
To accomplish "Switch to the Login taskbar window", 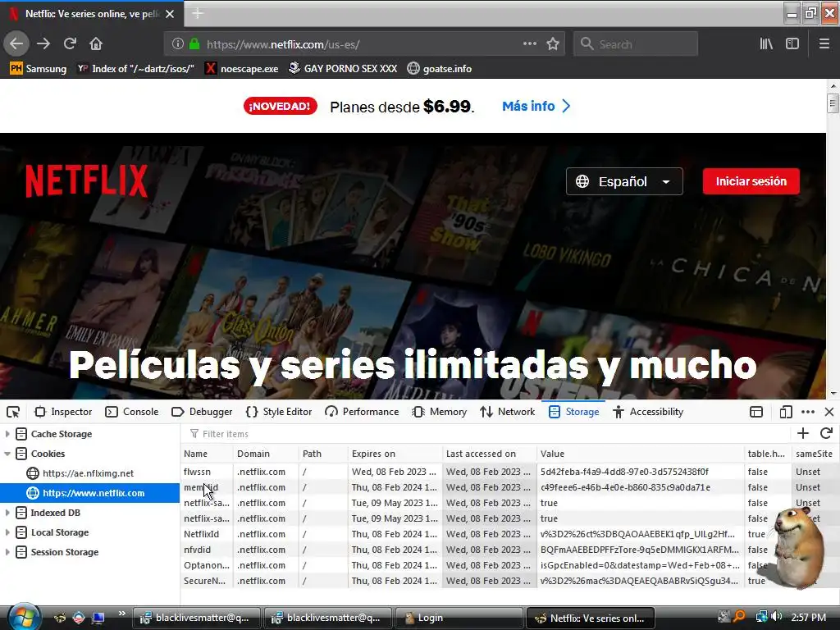I will 459,618.
